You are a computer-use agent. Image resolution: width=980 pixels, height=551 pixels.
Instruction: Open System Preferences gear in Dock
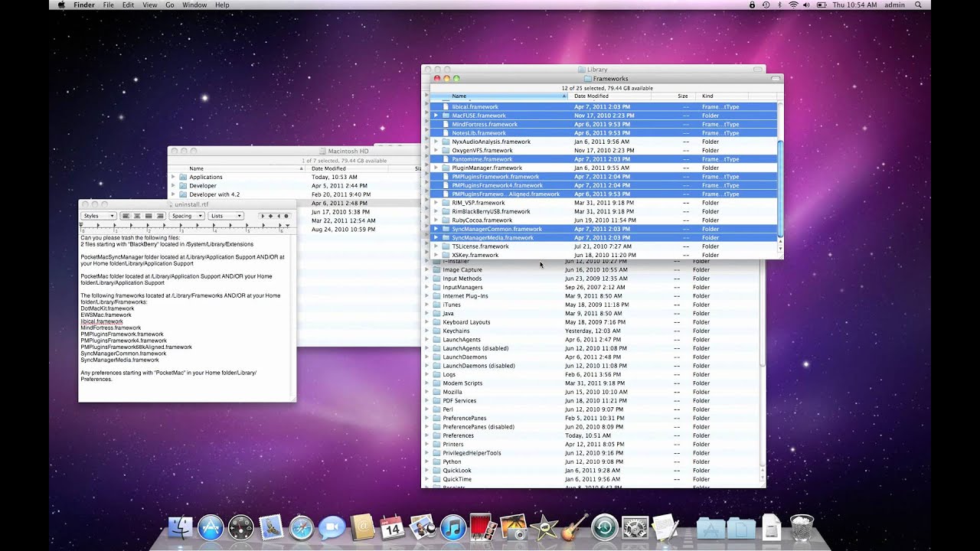click(635, 527)
